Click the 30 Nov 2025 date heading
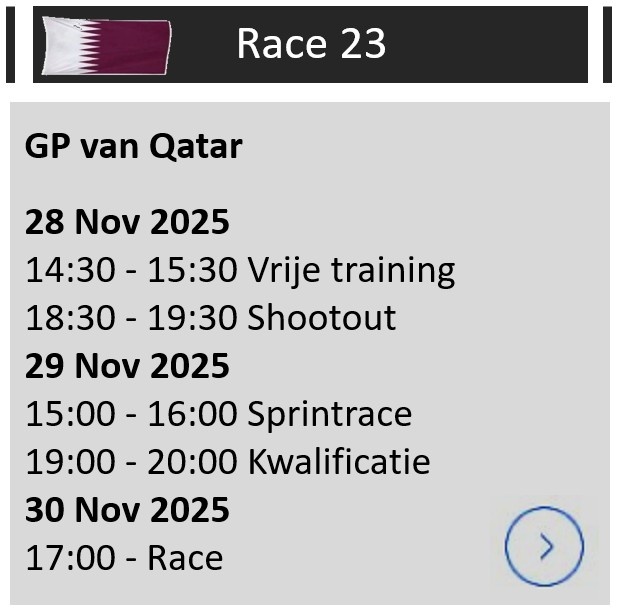Viewport: 618px width, 613px height. 127,509
